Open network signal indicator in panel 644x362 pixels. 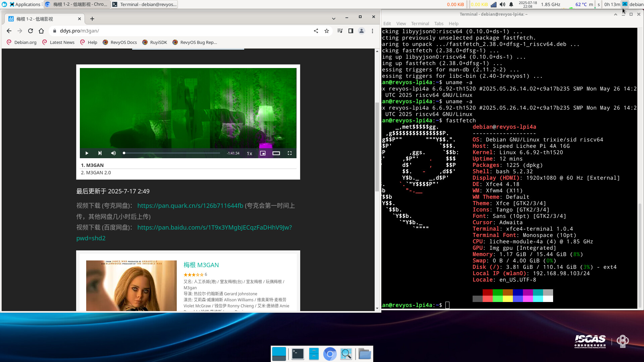[x=493, y=4]
